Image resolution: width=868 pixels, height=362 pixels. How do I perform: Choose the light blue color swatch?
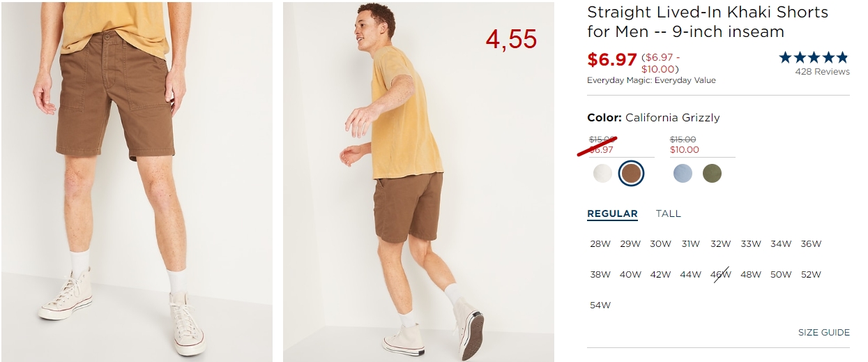pyautogui.click(x=683, y=174)
